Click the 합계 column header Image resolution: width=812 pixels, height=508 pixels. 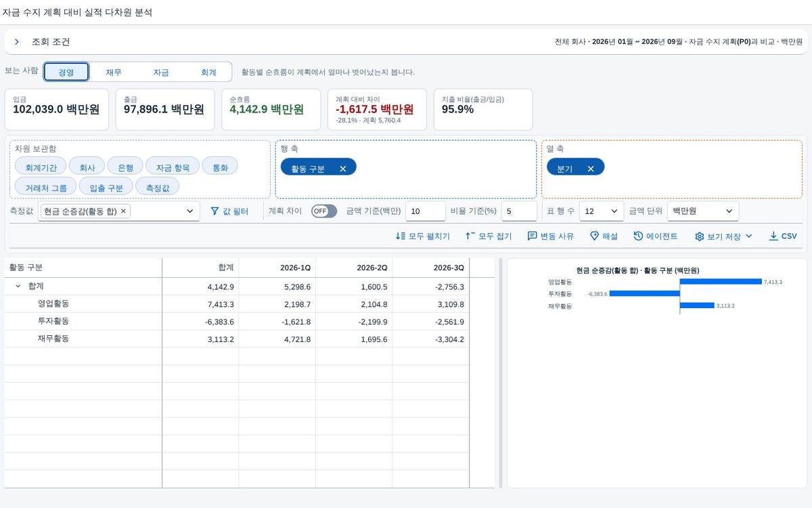point(201,268)
